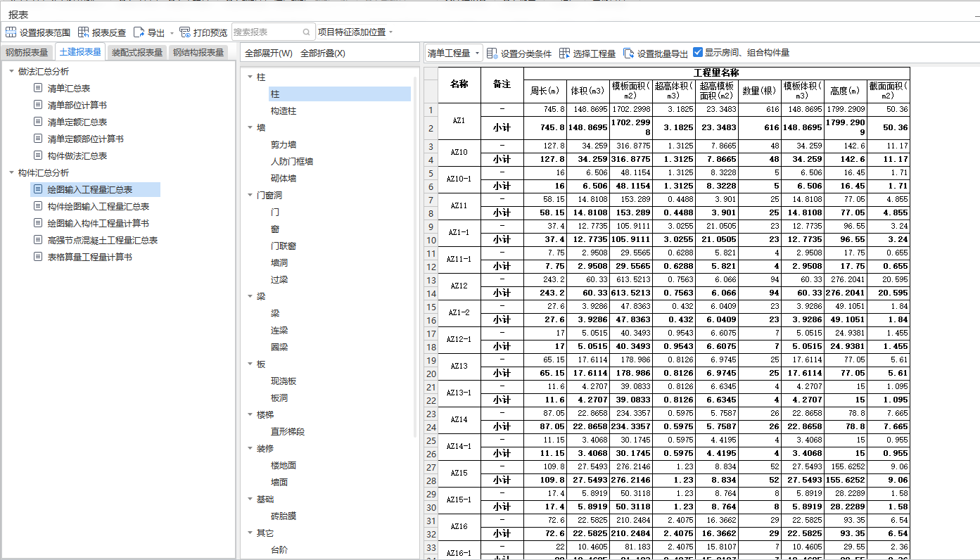This screenshot has height=560, width=980.
Task: Click the 清单部位计算书 document icon
Action: tap(38, 105)
